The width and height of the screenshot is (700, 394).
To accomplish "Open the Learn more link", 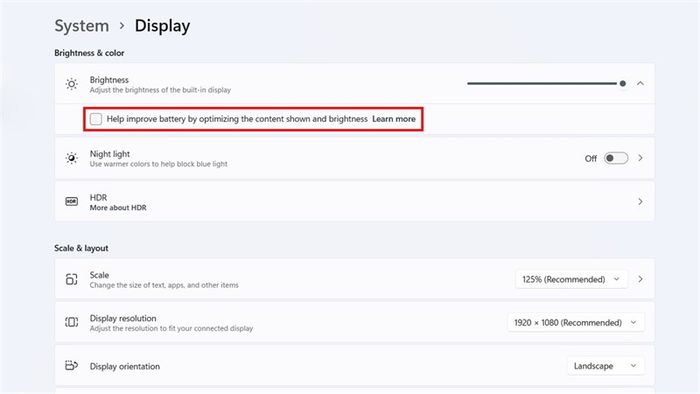I will tap(394, 119).
